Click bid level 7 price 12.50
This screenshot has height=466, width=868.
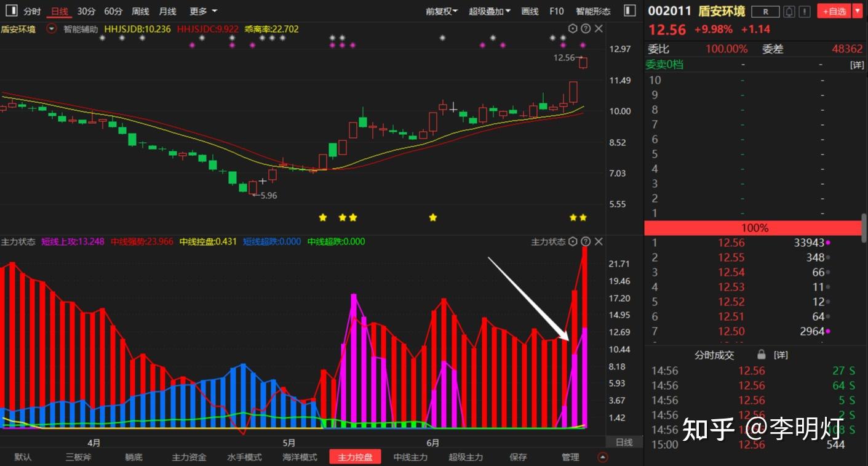click(x=731, y=331)
